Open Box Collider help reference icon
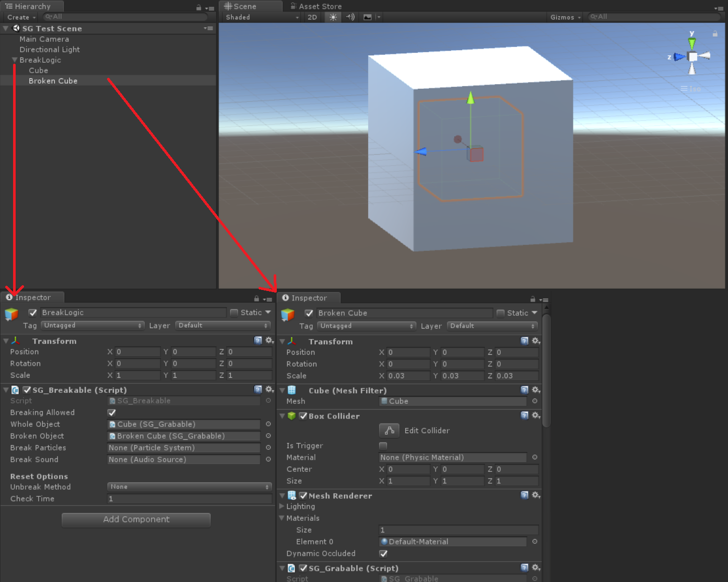Screen dimensions: 728x582 (524, 416)
